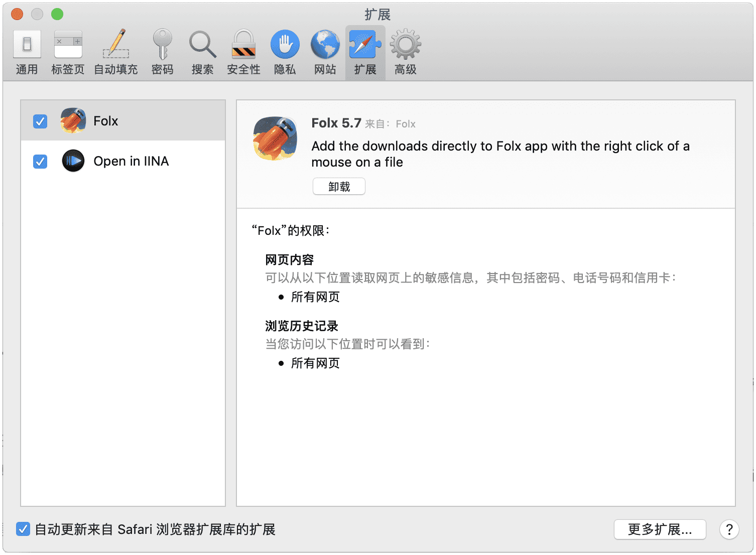Select the Folx row in extension list
Image resolution: width=756 pixels, height=555 pixels.
coord(123,120)
